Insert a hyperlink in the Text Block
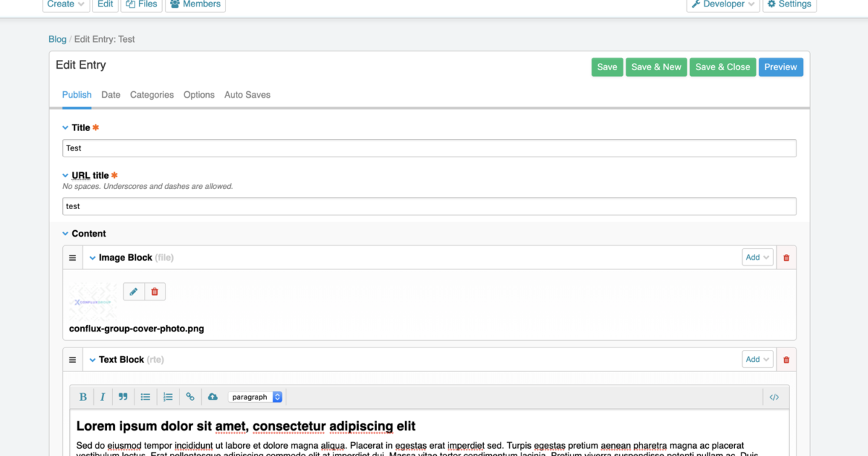The image size is (868, 456). click(x=190, y=397)
